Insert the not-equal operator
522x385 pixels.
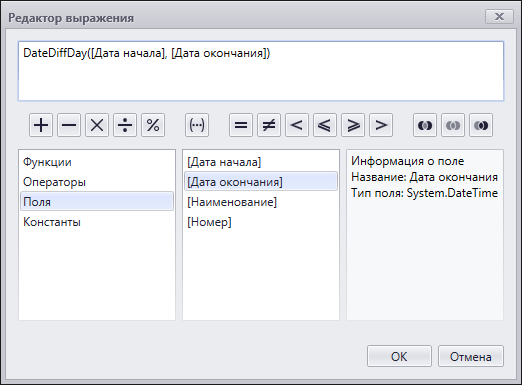pos(269,125)
